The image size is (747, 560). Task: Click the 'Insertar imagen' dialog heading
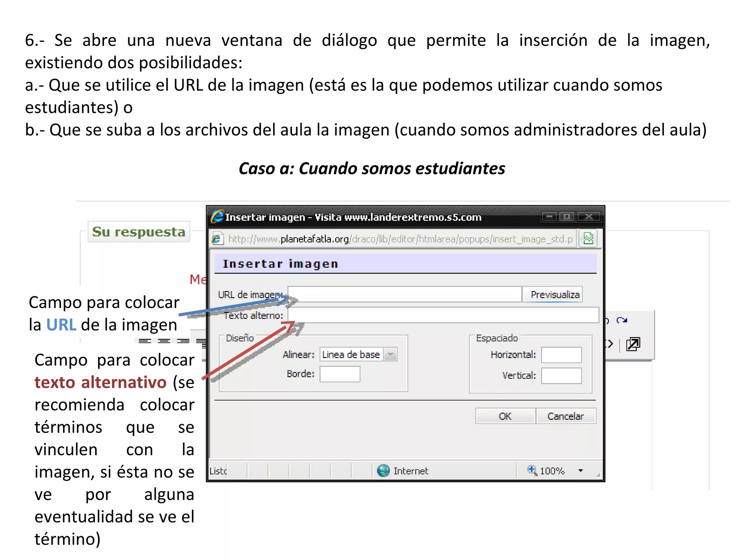click(x=280, y=264)
